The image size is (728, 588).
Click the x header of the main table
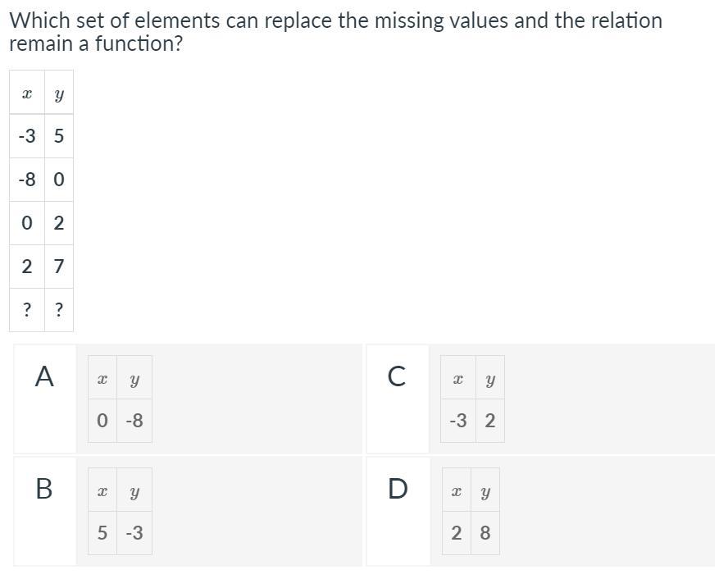click(x=27, y=95)
